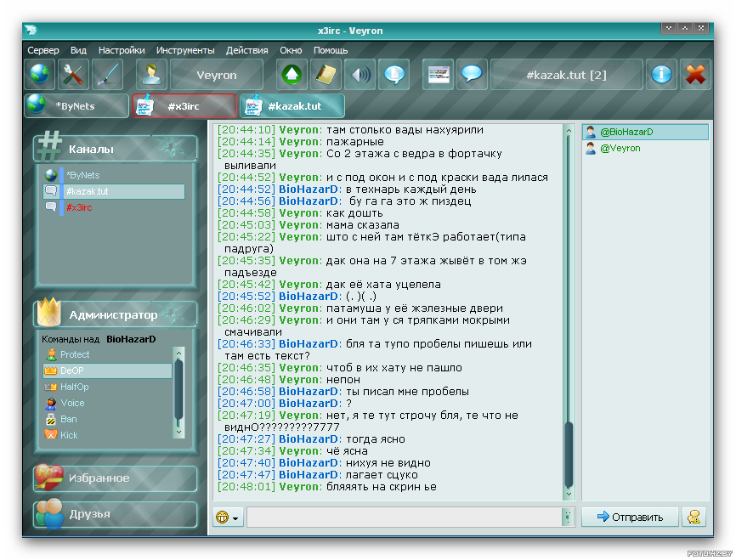The height and width of the screenshot is (560, 736).
Task: Click the globe server icon in the toolbar
Action: point(40,74)
